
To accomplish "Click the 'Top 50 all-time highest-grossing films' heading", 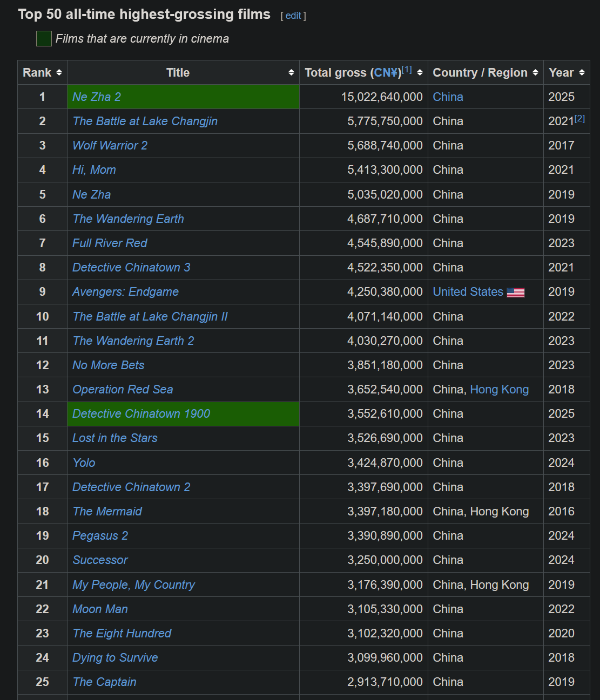I will click(x=144, y=15).
